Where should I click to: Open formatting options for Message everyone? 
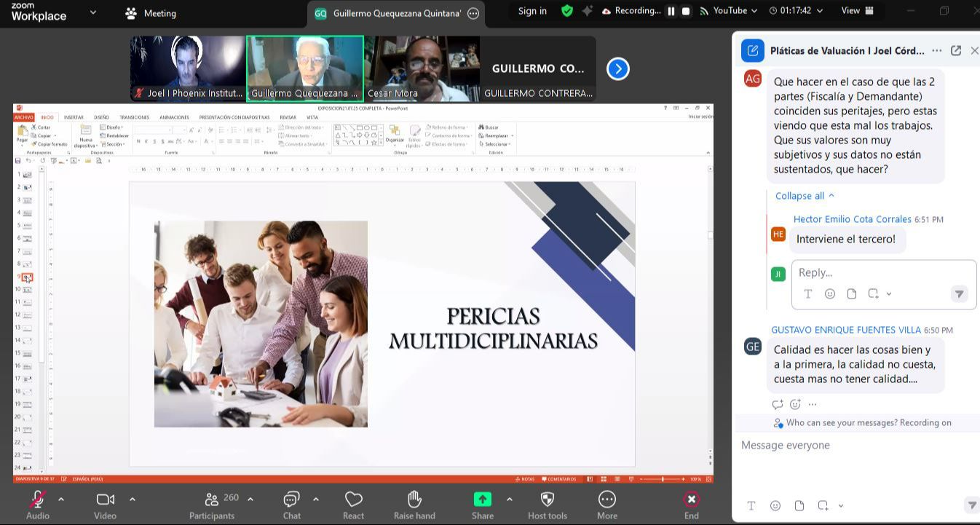[751, 505]
